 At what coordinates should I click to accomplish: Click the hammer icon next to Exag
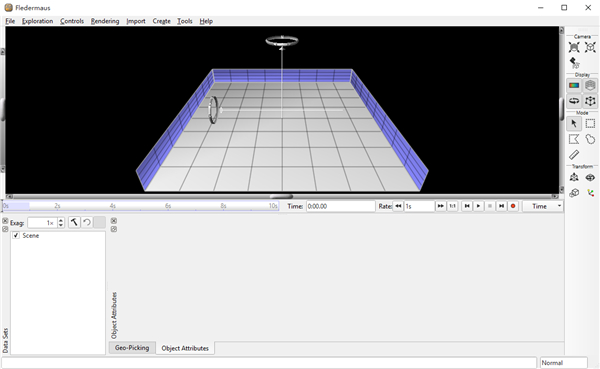pyautogui.click(x=74, y=222)
